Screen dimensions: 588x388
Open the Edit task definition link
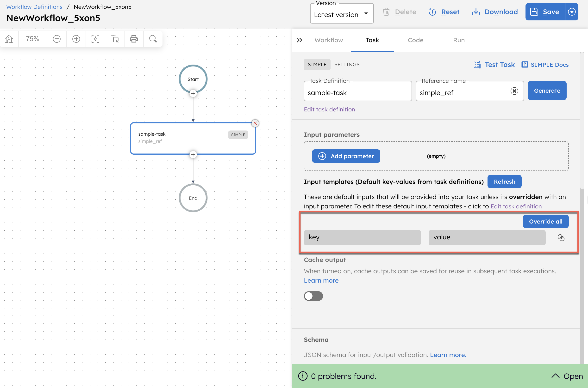click(329, 109)
